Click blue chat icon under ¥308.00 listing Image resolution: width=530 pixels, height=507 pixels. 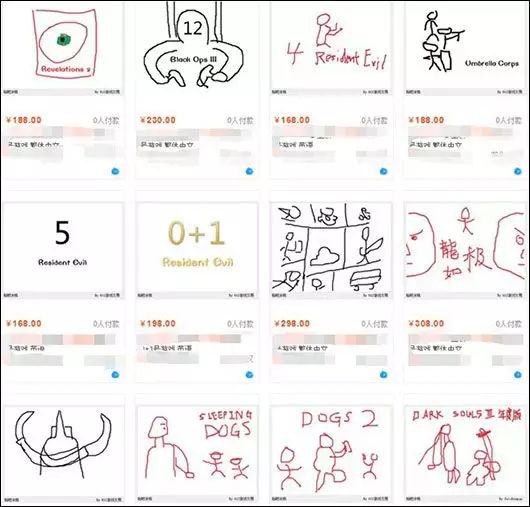pyautogui.click(x=517, y=375)
